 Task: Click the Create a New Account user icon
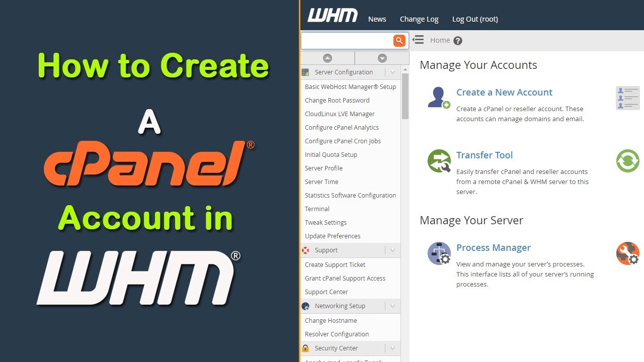click(438, 98)
